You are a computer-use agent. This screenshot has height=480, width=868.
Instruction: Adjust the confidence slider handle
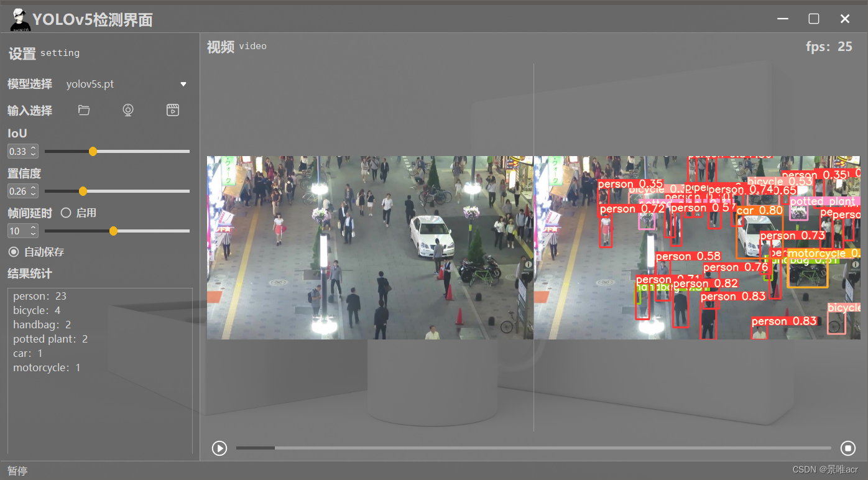[83, 191]
